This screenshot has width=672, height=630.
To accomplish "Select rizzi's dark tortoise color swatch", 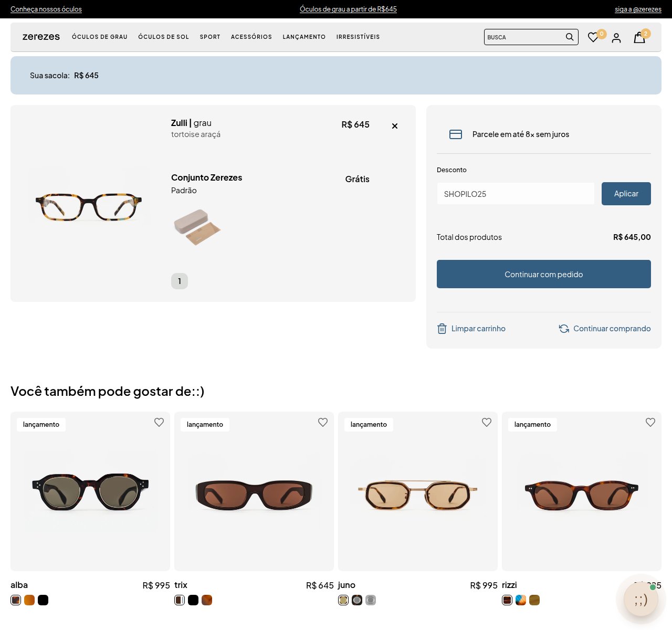I will point(507,600).
